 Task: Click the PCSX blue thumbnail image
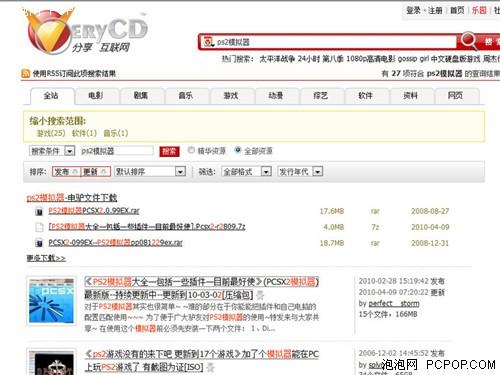51,301
